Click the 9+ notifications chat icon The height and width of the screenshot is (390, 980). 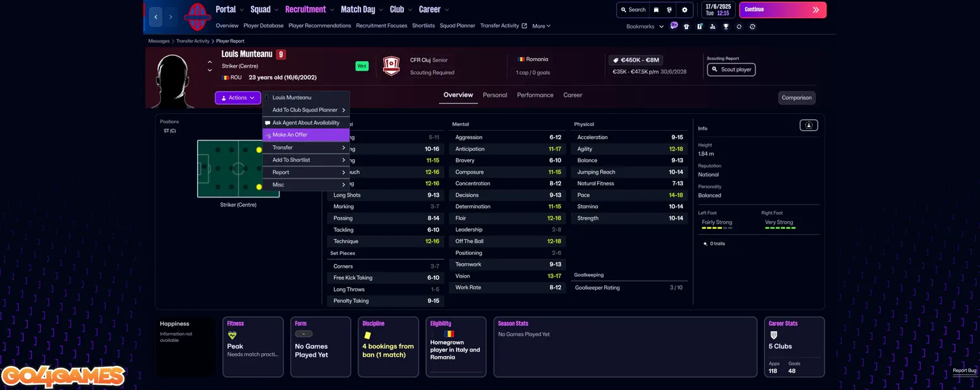pyautogui.click(x=674, y=26)
